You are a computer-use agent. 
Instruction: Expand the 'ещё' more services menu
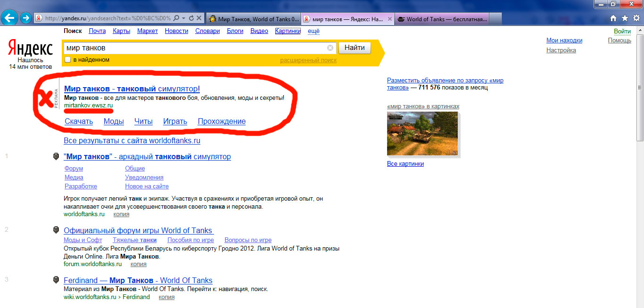coord(314,31)
